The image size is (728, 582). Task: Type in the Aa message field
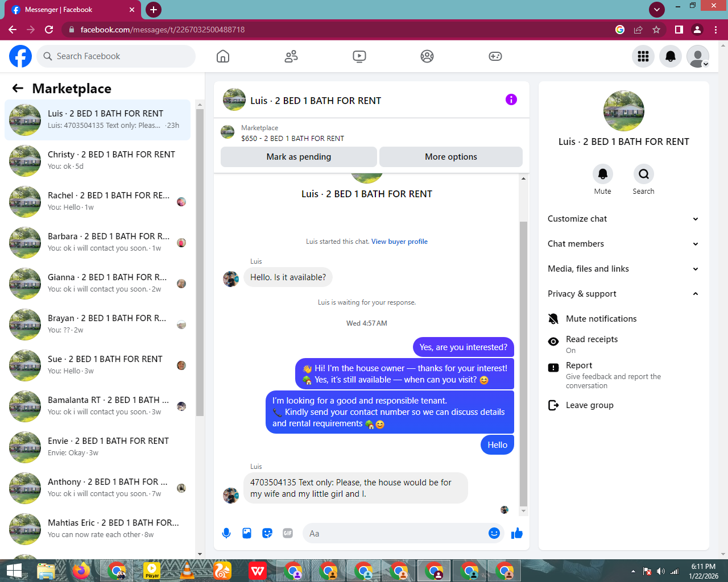395,533
